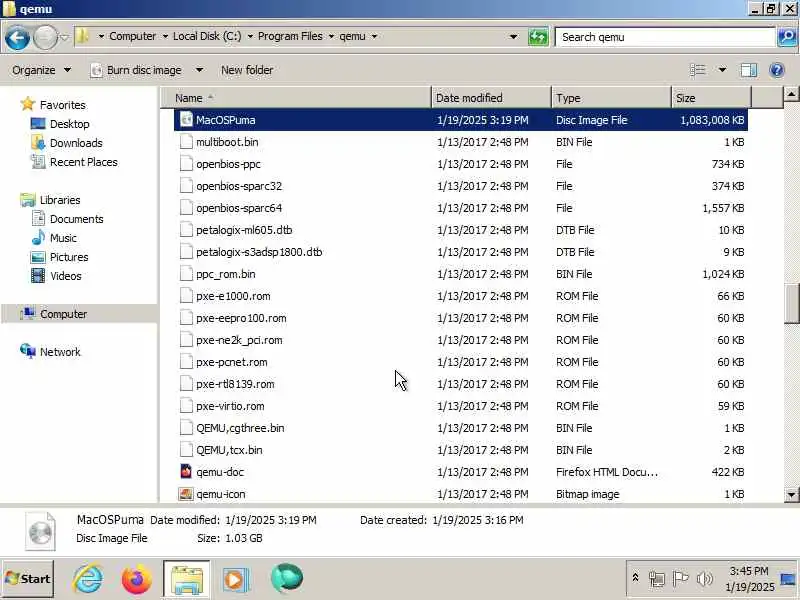Image resolution: width=800 pixels, height=600 pixels.
Task: Select Videos library
Action: click(x=65, y=276)
